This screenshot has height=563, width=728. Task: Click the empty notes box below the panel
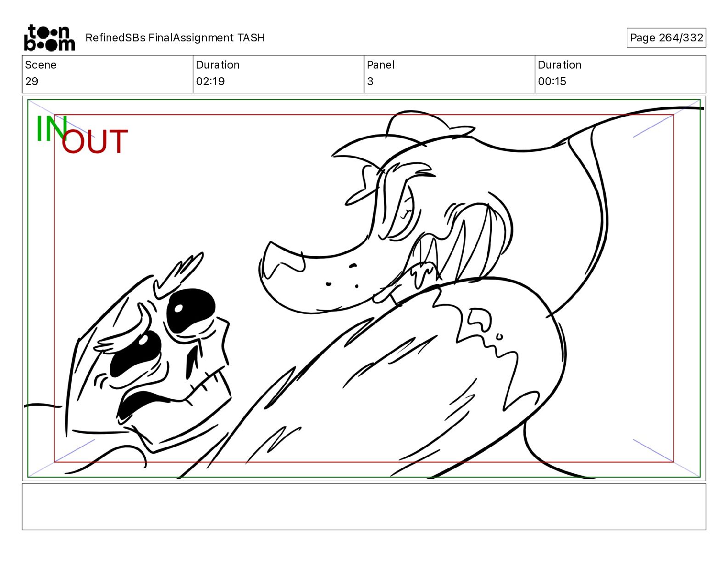coord(364,506)
